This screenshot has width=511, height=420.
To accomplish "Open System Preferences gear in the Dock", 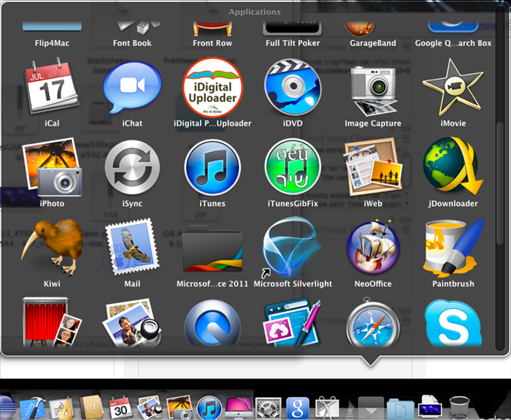I will pos(268,408).
